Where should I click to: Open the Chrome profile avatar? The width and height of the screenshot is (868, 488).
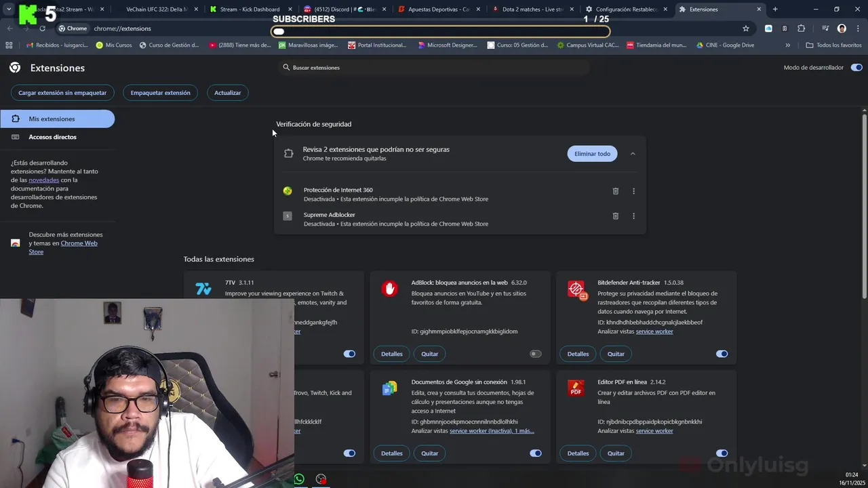[x=842, y=28]
